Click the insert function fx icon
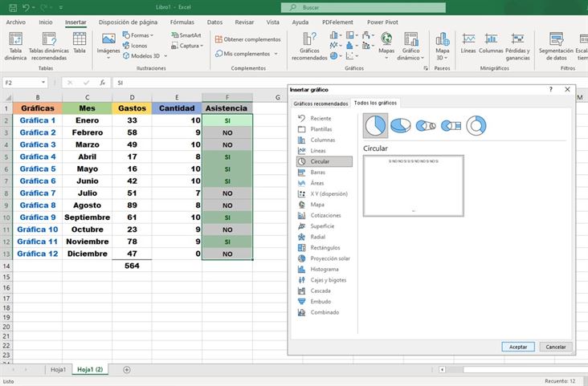 tap(102, 83)
